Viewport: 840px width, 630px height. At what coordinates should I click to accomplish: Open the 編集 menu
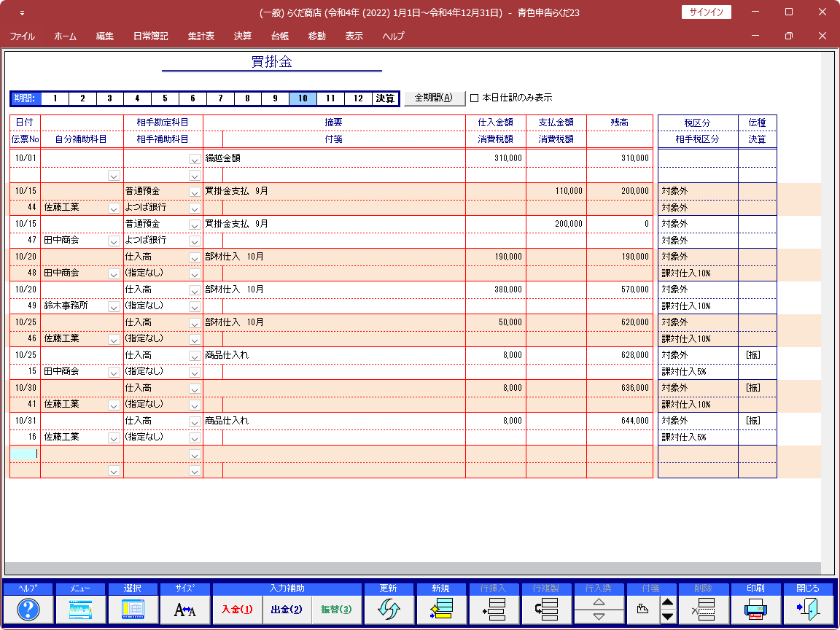click(x=105, y=36)
